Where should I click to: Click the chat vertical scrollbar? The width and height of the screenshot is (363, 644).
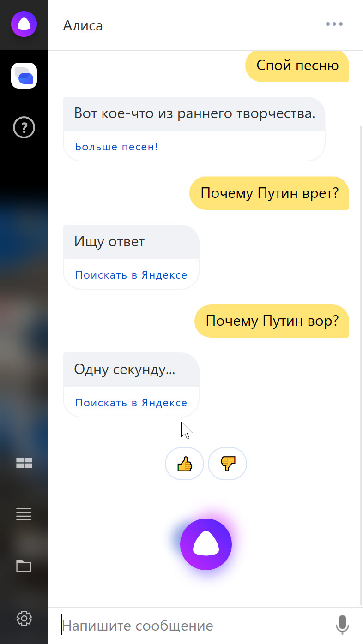click(x=361, y=364)
